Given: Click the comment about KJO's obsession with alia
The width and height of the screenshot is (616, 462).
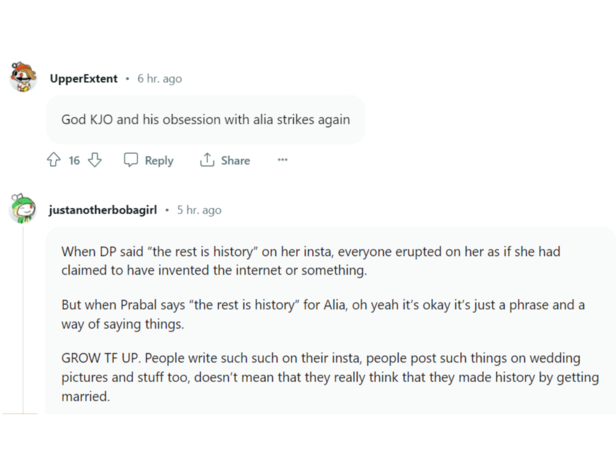Looking at the screenshot, I should coord(205,120).
